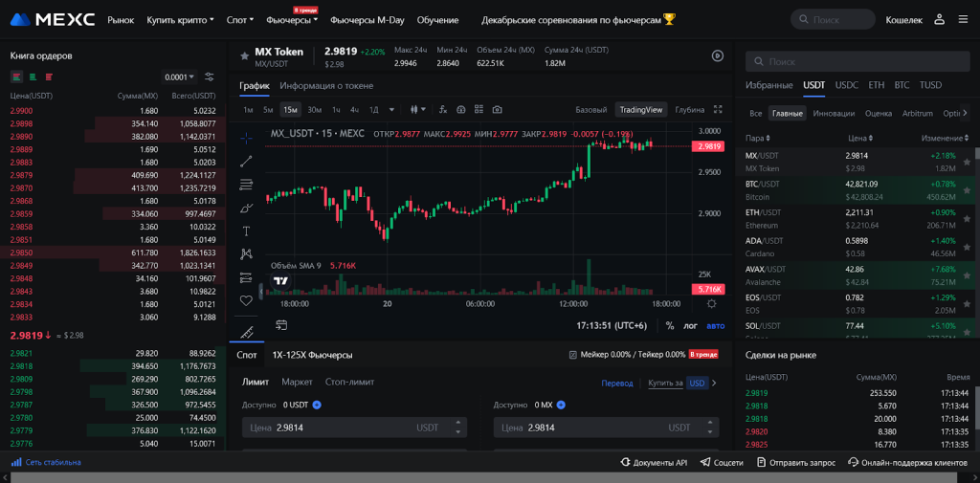980x483 pixels.
Task: Select the Стоп-лимит order type tab
Action: tap(349, 382)
